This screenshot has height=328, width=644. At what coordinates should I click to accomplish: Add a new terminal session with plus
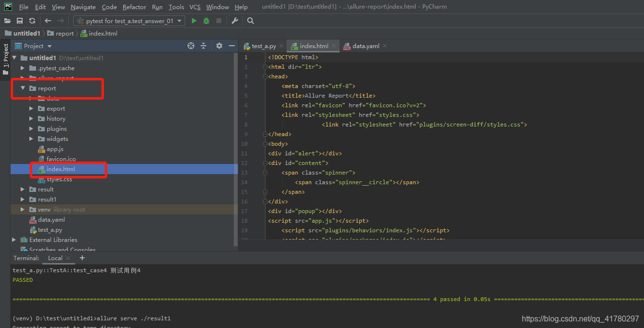(82, 258)
